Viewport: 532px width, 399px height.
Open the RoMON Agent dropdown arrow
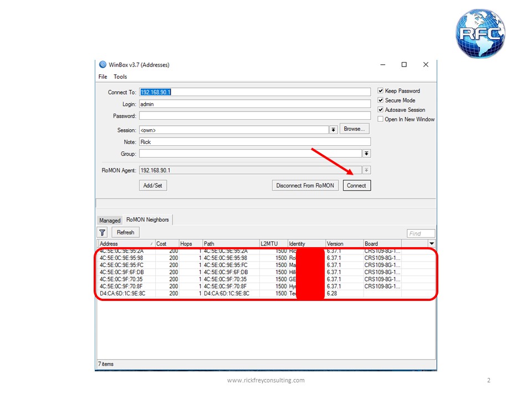pyautogui.click(x=366, y=170)
